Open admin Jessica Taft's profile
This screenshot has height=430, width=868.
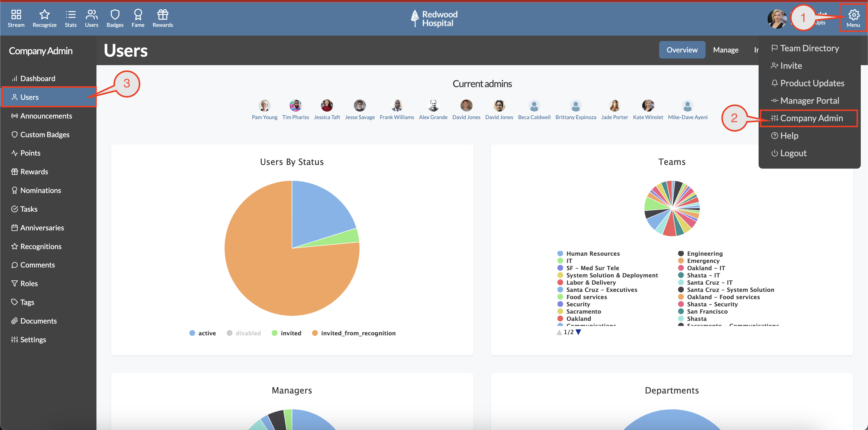coord(327,110)
